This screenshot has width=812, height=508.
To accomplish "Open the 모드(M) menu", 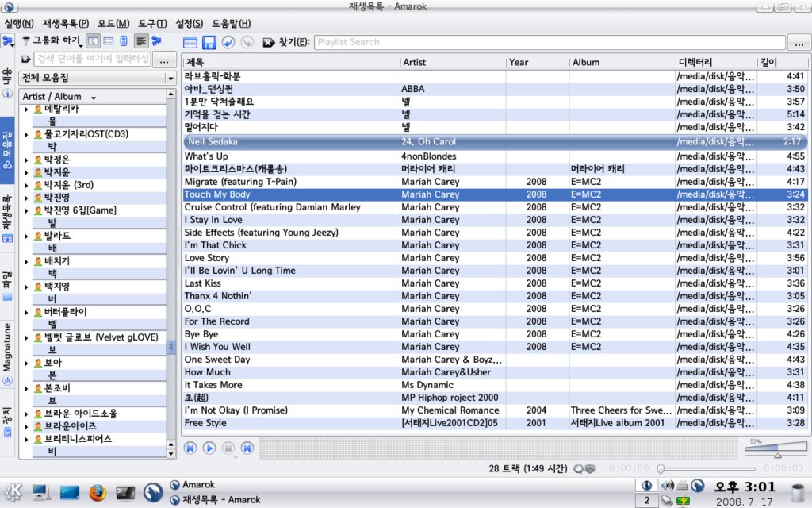I will point(113,24).
